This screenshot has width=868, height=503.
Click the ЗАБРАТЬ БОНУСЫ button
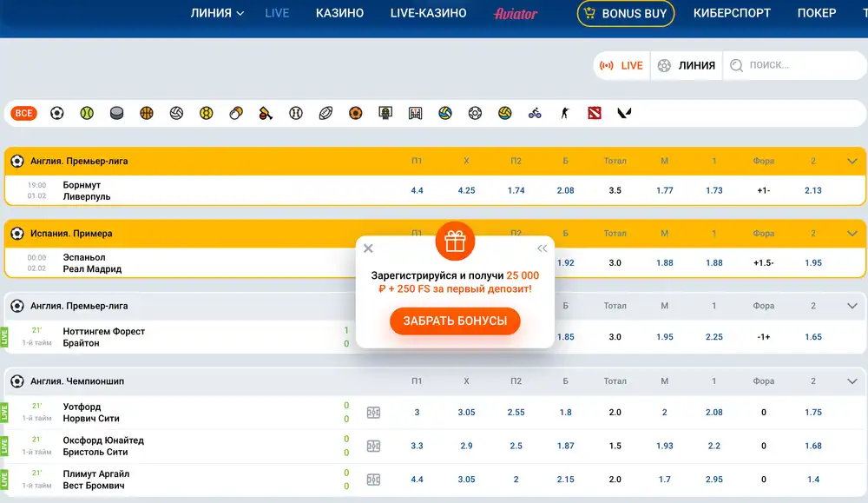tap(455, 321)
